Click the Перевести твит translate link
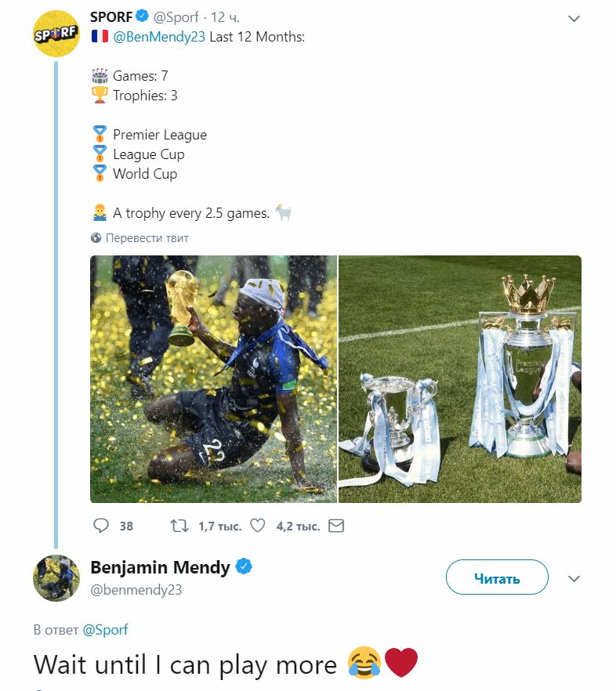The height and width of the screenshot is (691, 616). click(x=147, y=238)
